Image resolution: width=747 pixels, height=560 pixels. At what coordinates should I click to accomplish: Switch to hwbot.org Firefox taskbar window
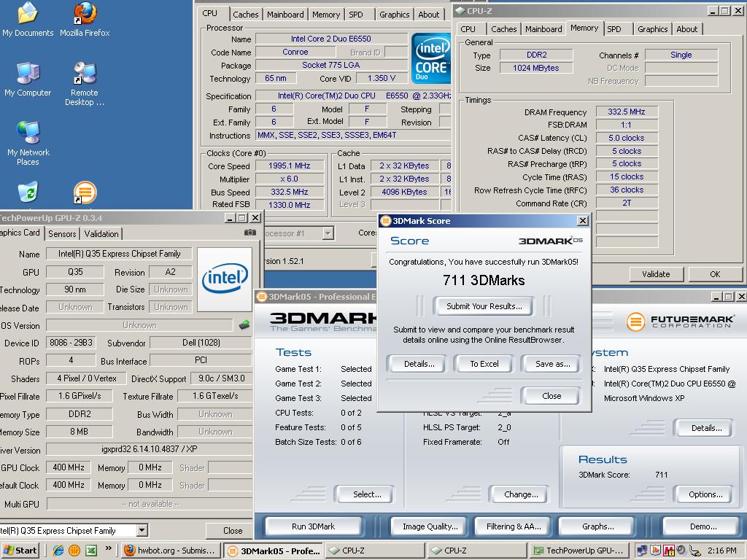[171, 551]
